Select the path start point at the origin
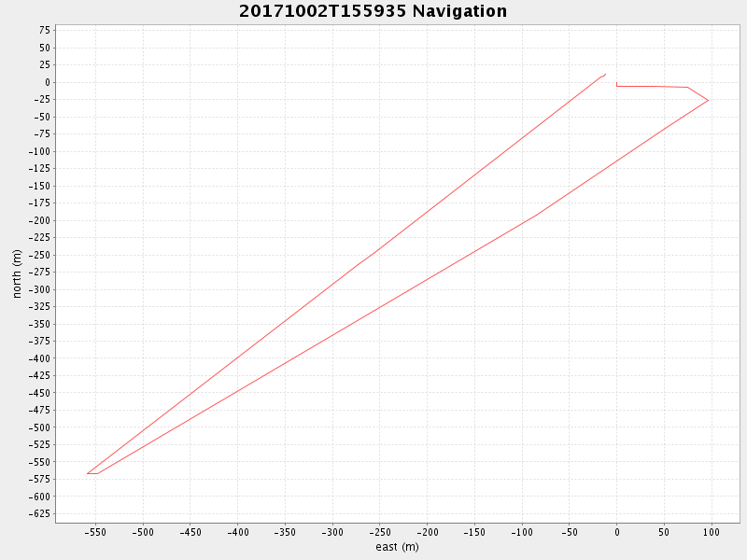This screenshot has height=560, width=747. (616, 82)
